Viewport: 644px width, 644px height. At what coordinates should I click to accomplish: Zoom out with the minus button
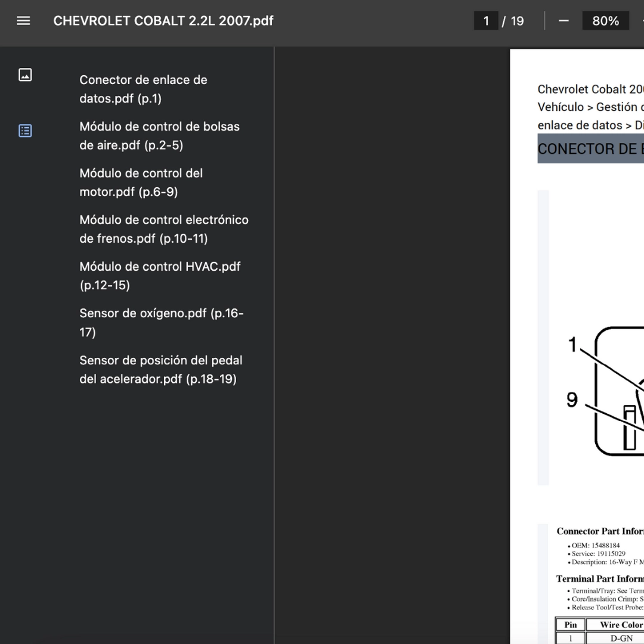(563, 21)
